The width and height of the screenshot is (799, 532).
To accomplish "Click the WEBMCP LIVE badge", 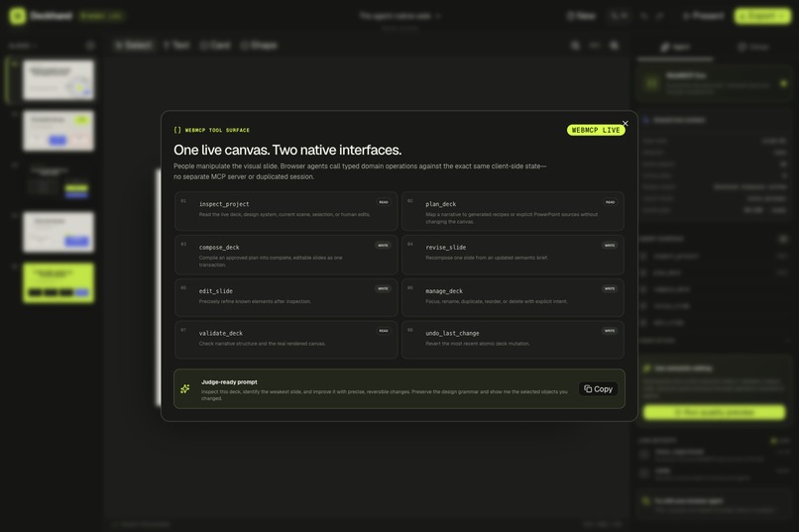I will coord(596,131).
